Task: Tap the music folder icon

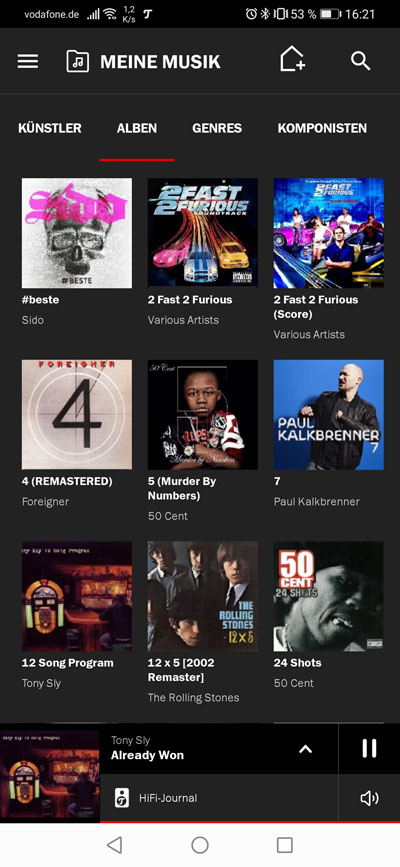Action: click(77, 61)
